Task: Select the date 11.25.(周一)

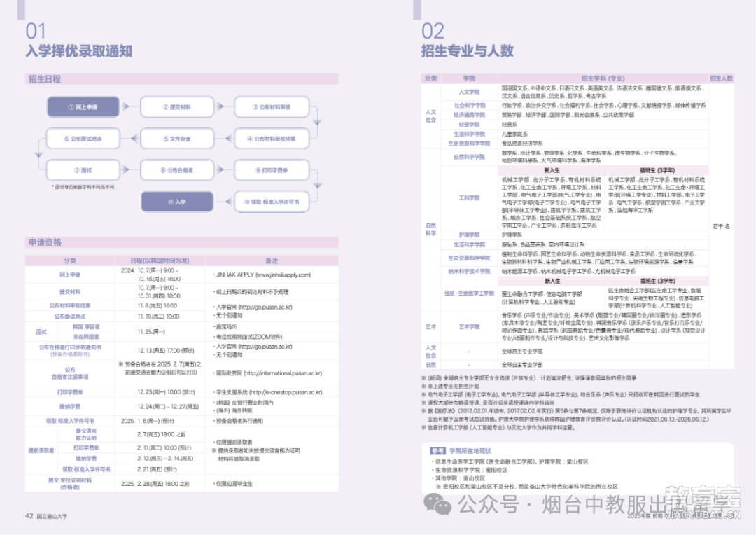Action: 151,331
